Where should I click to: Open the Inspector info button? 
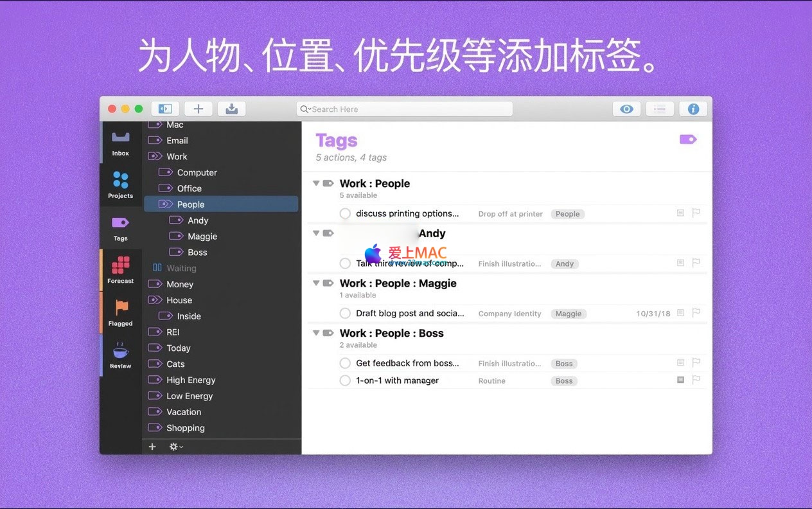point(693,109)
